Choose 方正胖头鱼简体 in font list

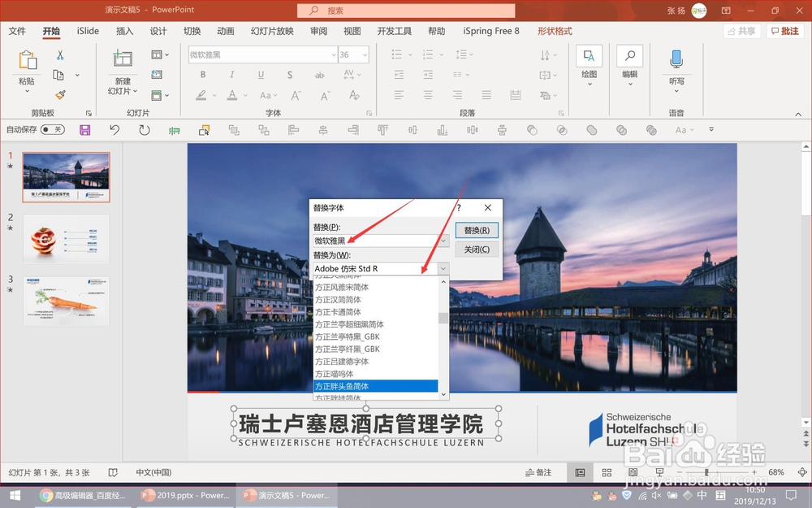[x=376, y=386]
